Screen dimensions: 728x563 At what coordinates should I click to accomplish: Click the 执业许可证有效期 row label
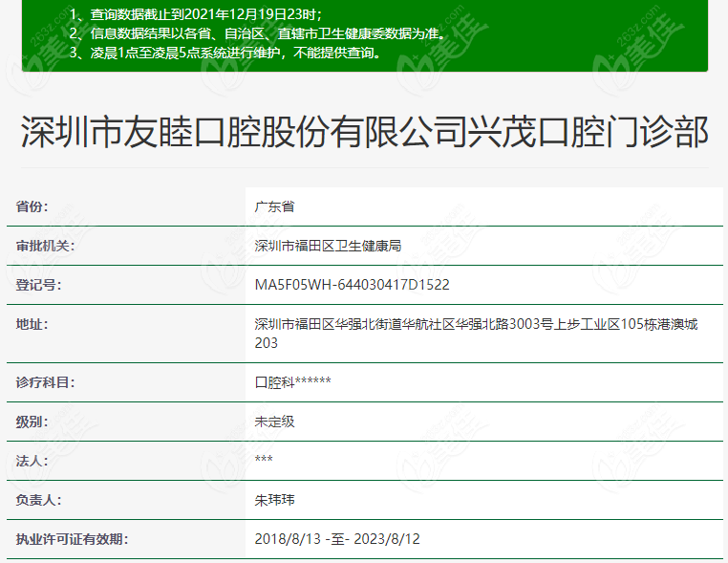click(72, 539)
